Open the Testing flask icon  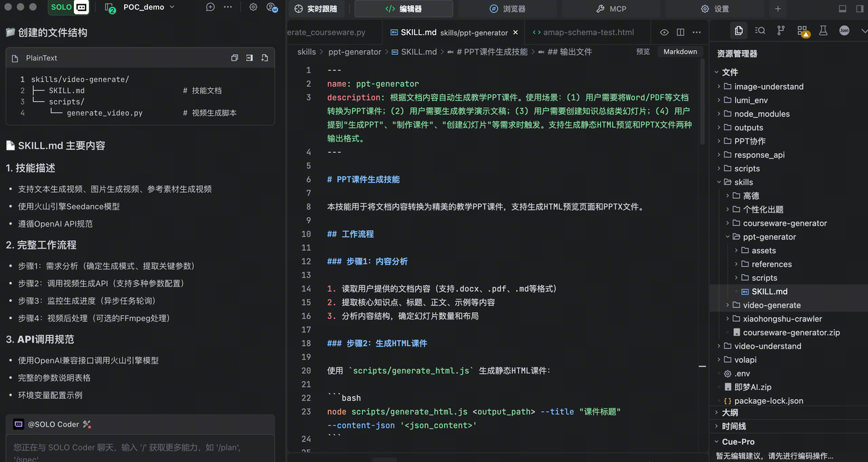[823, 31]
